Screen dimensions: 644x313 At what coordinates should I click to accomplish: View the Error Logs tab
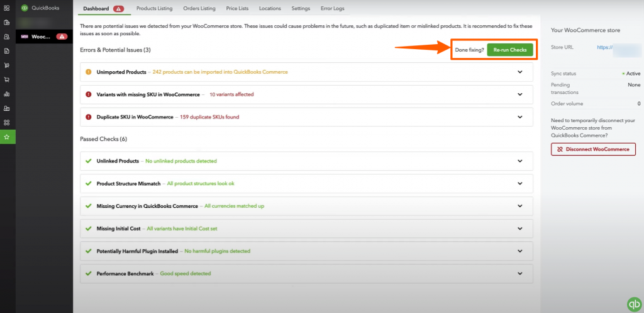point(333,8)
